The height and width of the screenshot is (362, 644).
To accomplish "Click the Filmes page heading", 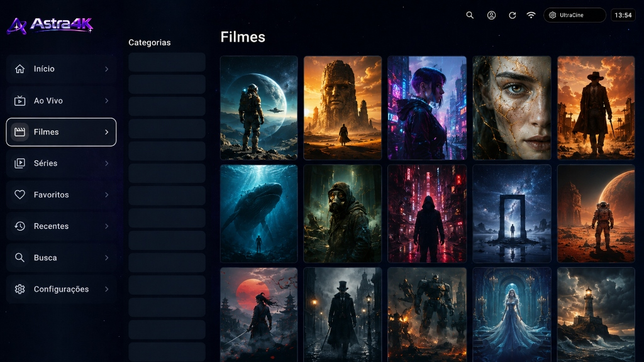I will (243, 37).
